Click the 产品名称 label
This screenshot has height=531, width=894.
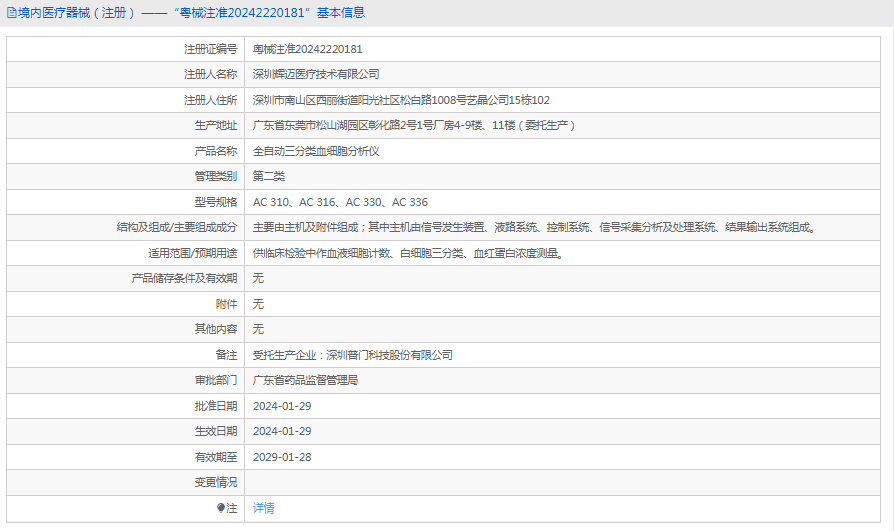point(216,151)
